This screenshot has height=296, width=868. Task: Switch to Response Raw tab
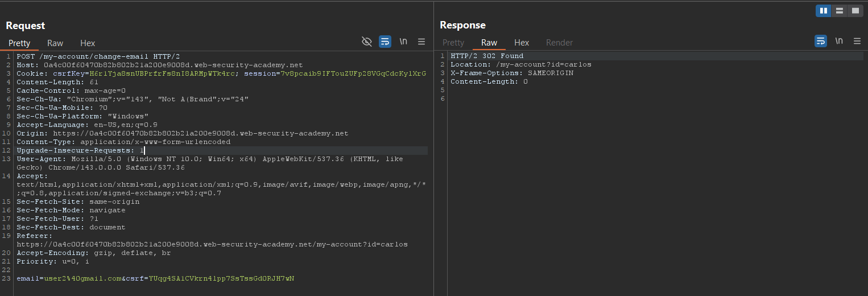tap(489, 43)
